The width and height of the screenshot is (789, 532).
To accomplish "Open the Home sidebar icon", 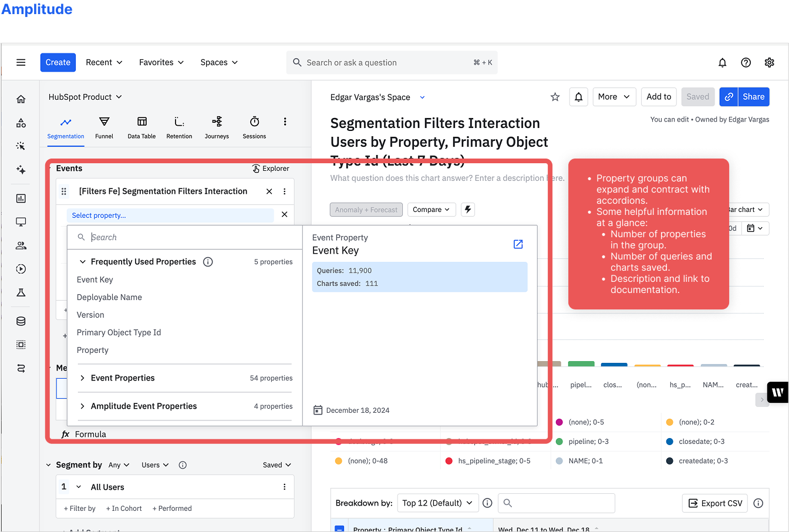I will (21, 99).
